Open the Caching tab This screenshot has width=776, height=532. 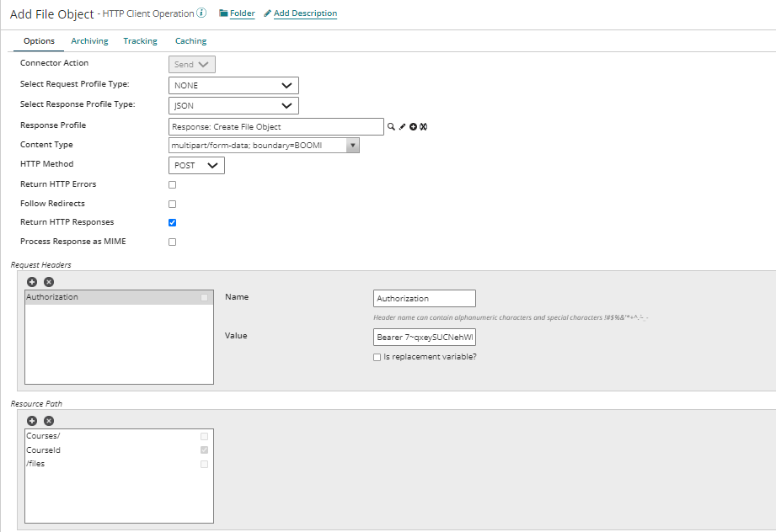pyautogui.click(x=190, y=40)
